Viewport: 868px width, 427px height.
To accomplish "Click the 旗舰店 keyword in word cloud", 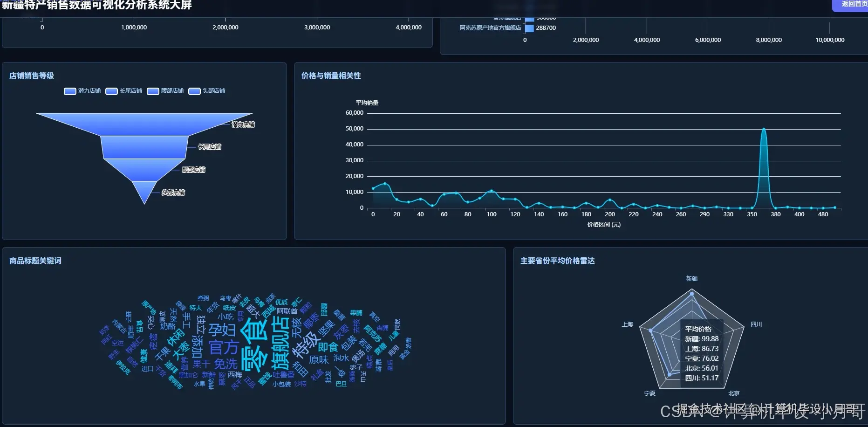I will [281, 343].
